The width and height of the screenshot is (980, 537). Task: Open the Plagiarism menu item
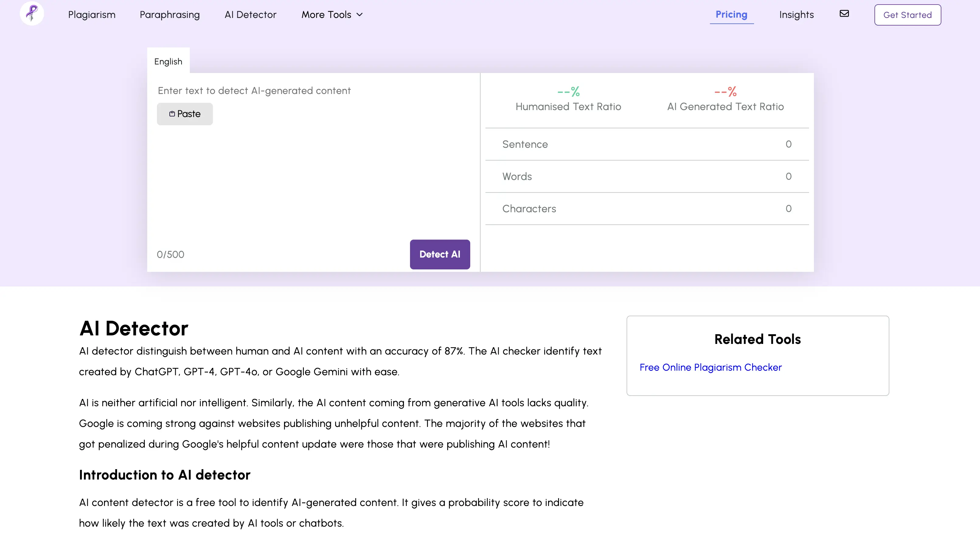point(92,15)
